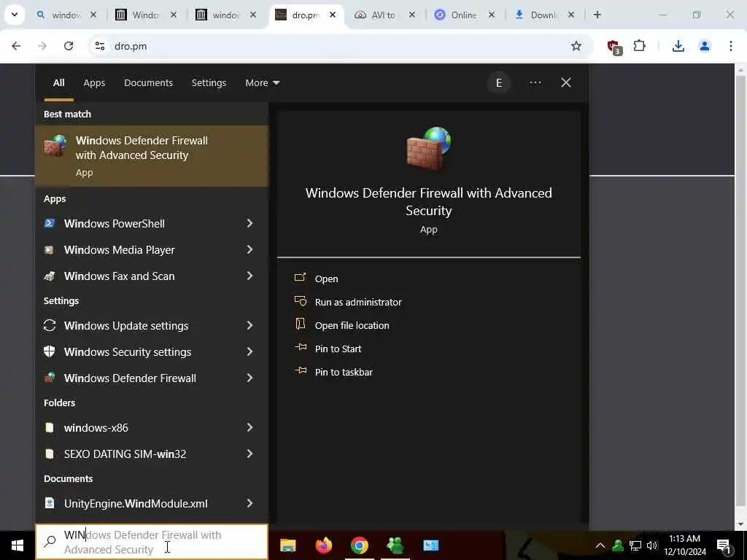Expand Windows Defender Firewall arrow

(x=249, y=378)
